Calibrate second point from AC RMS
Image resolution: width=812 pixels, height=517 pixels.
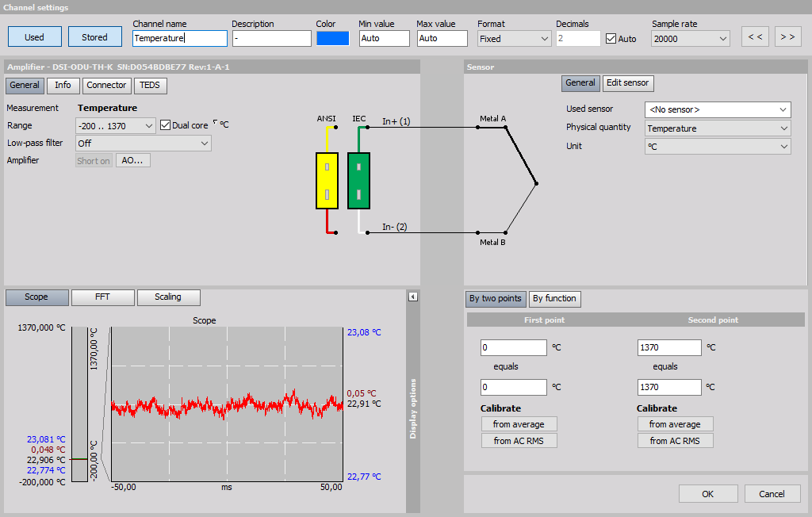coord(676,441)
